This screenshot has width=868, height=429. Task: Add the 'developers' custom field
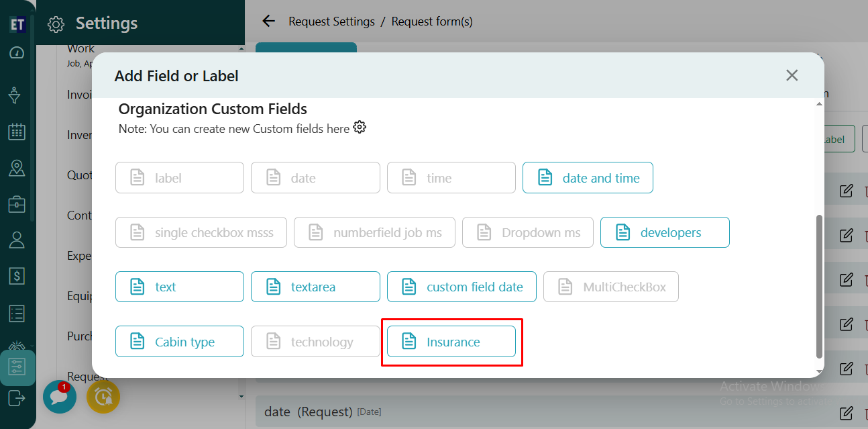(664, 232)
